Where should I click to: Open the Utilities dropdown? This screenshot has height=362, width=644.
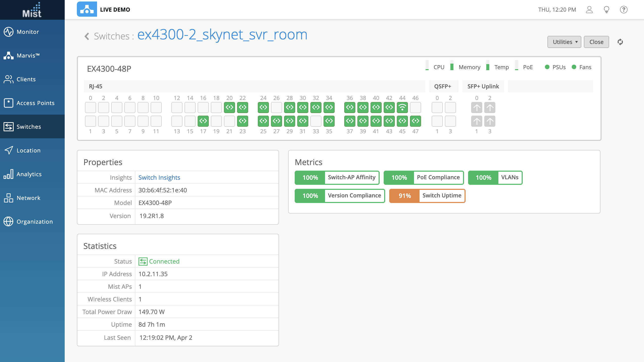click(x=564, y=42)
